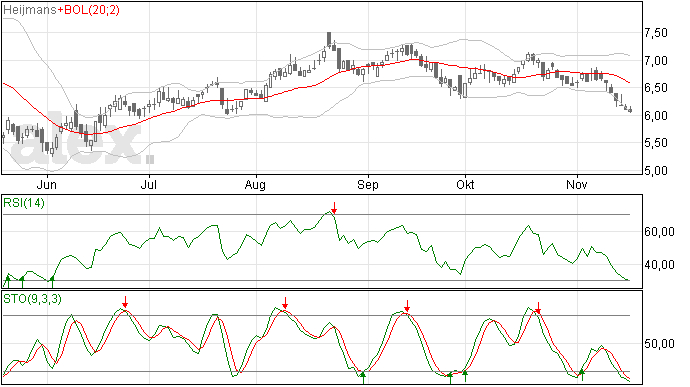690x387 pixels.
Task: Click the Heijmans chart title
Action: (x=30, y=10)
